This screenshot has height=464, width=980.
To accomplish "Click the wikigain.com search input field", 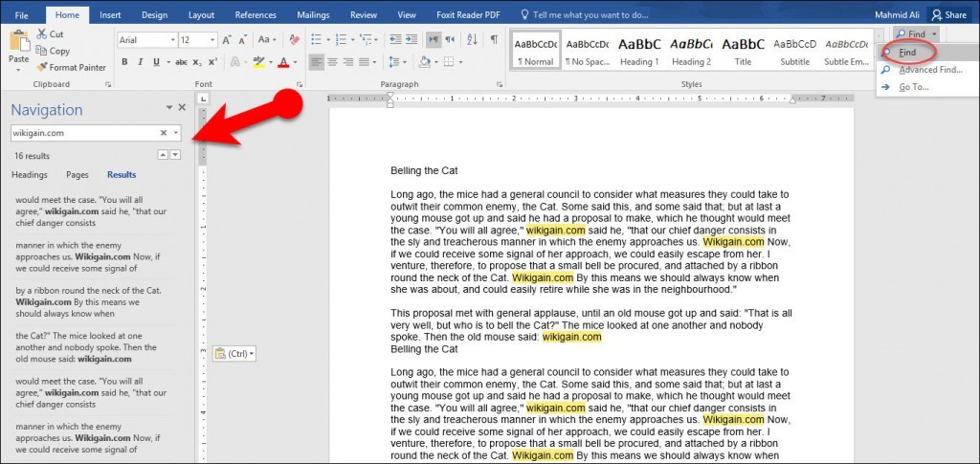I will coord(83,133).
